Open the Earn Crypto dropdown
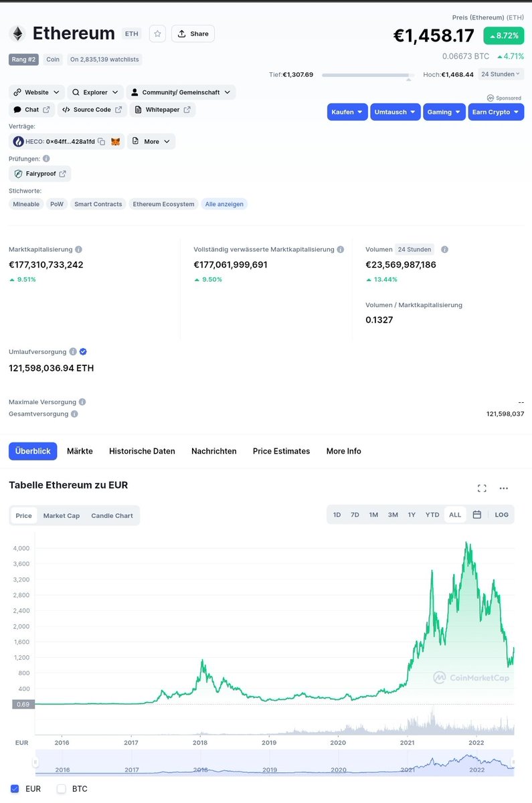Viewport: 532px width, 803px height. click(496, 112)
